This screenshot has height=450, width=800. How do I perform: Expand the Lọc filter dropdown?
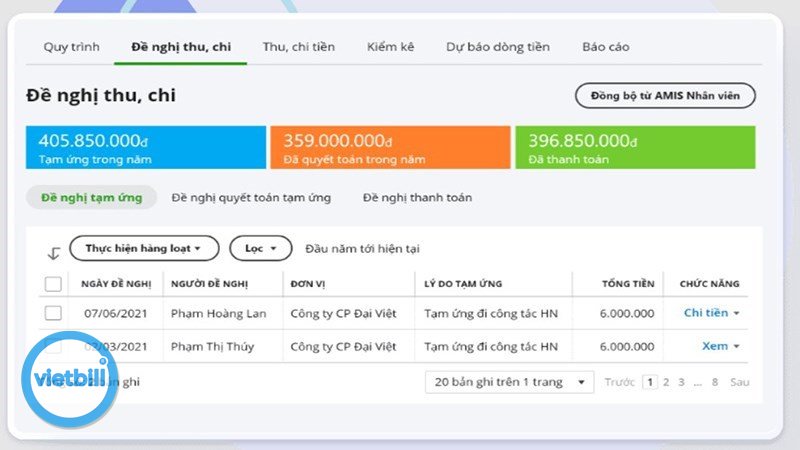pos(260,248)
